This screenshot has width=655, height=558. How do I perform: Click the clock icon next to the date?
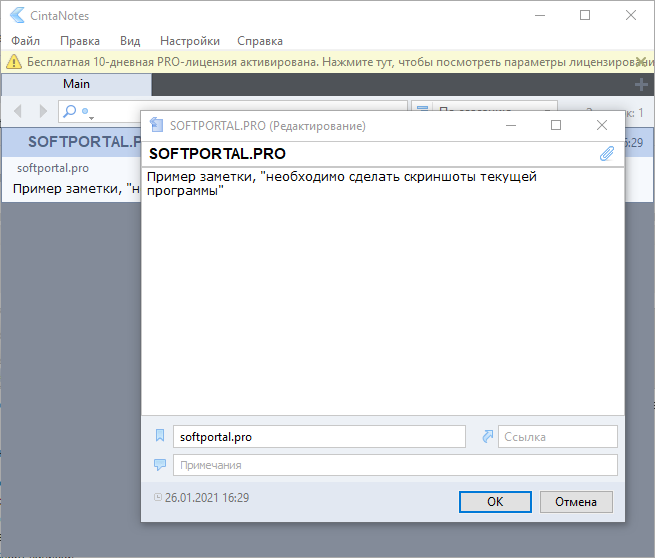click(x=158, y=497)
